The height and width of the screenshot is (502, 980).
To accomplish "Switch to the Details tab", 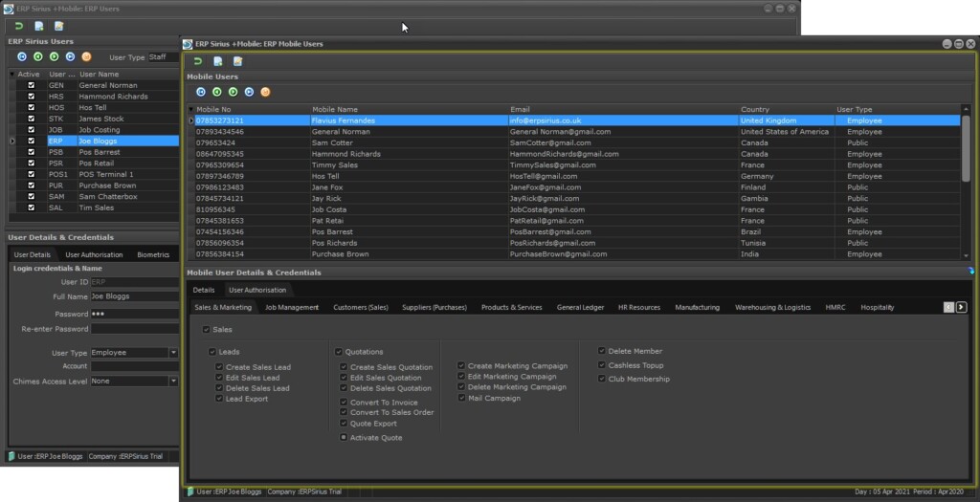I will pos(204,290).
